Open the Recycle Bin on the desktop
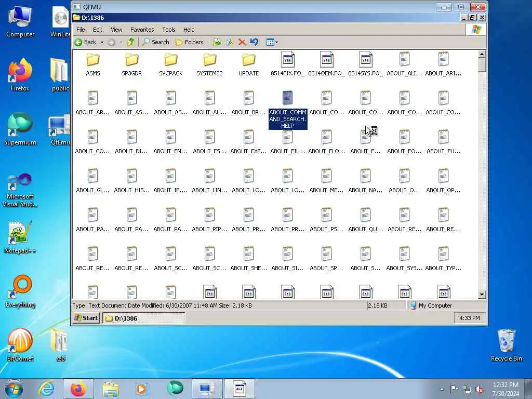The width and height of the screenshot is (532, 399). [x=506, y=345]
